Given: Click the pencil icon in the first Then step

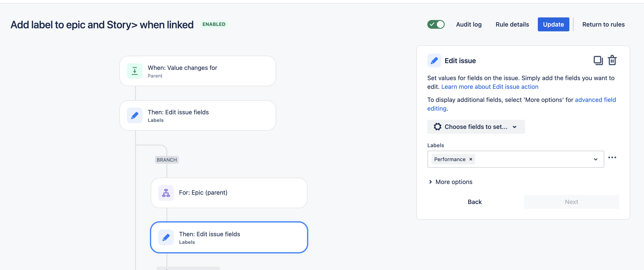Looking at the screenshot, I should pos(134,115).
